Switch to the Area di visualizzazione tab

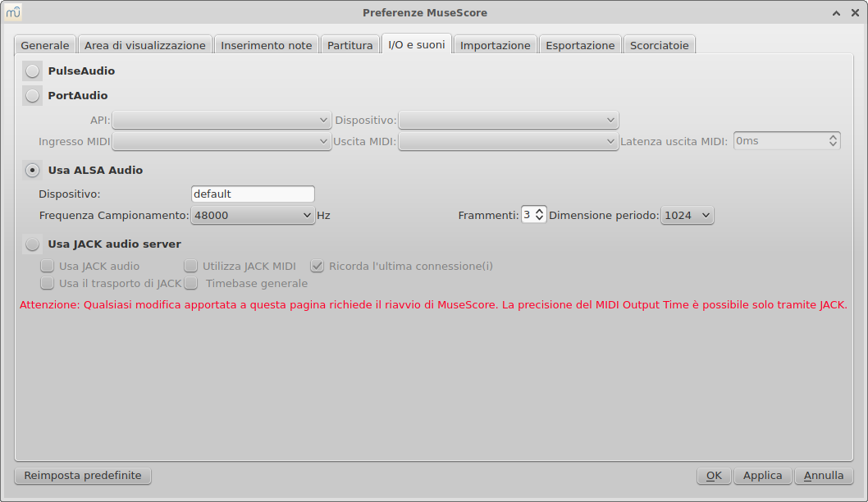145,45
